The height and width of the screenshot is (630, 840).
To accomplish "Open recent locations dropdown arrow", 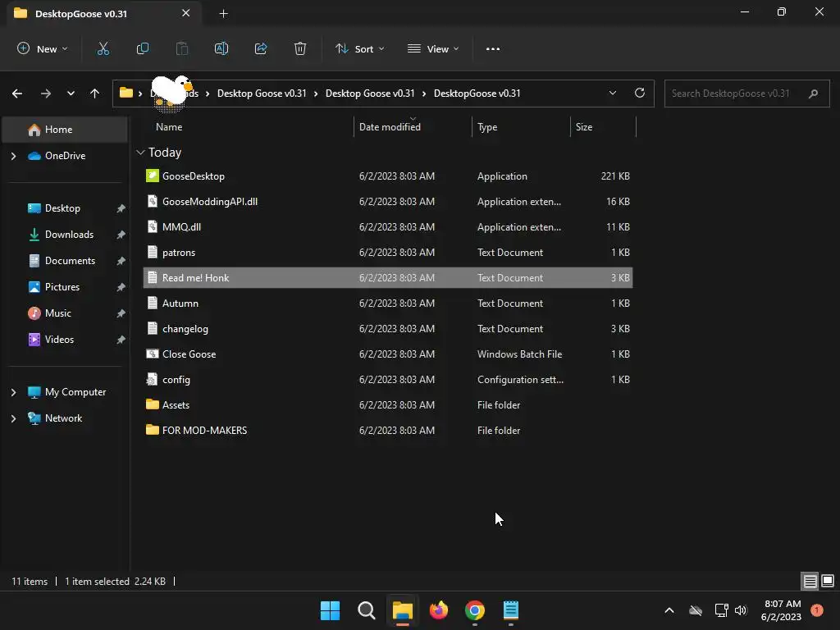I will click(71, 94).
